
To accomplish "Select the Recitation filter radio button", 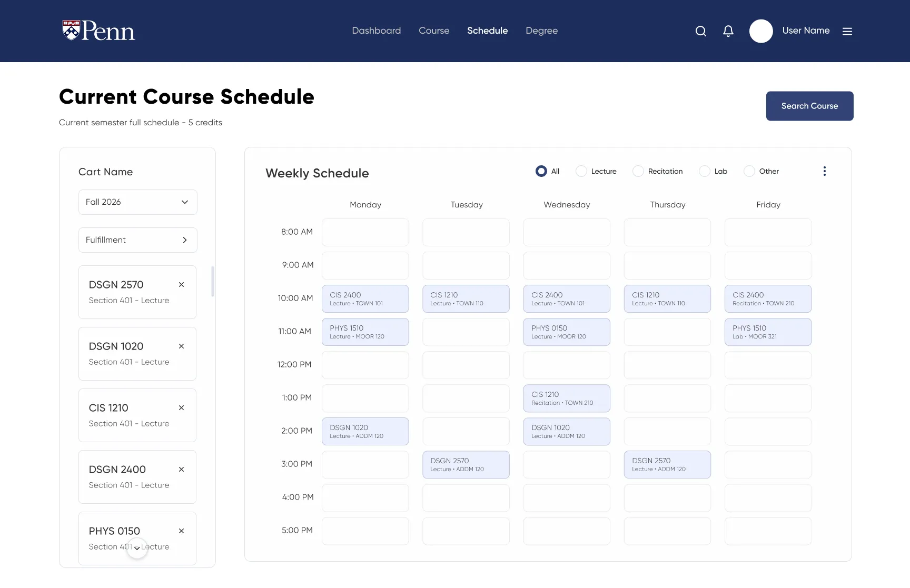I will point(638,171).
